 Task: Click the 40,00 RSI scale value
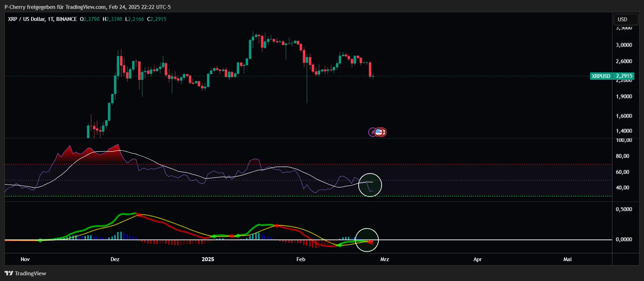coord(622,188)
